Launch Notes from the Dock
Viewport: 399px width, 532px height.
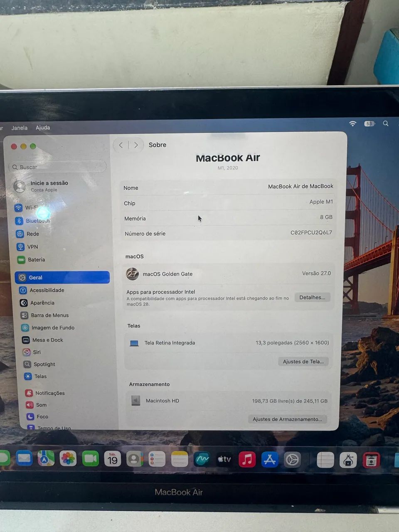coord(180,459)
